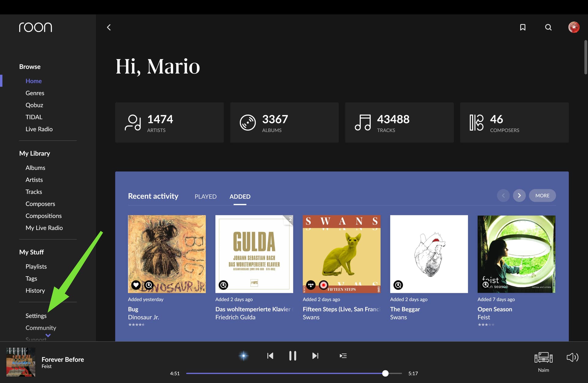
Task: Open History under My Stuff
Action: [35, 290]
